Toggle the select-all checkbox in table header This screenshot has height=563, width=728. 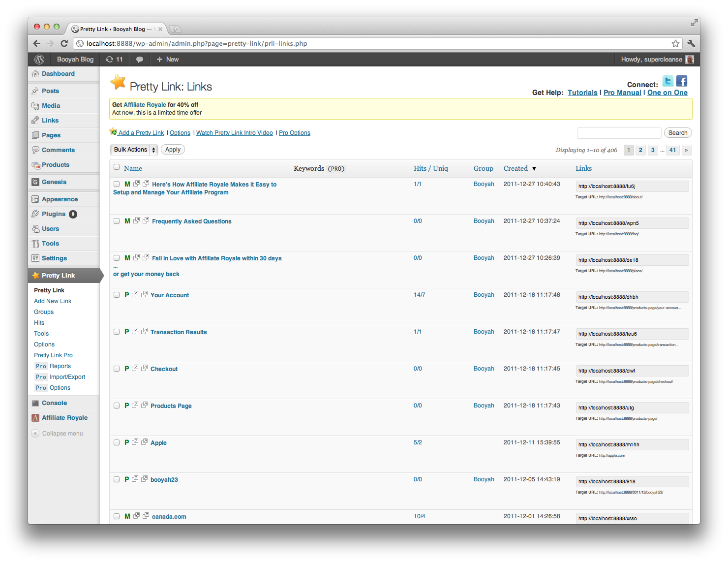(117, 167)
